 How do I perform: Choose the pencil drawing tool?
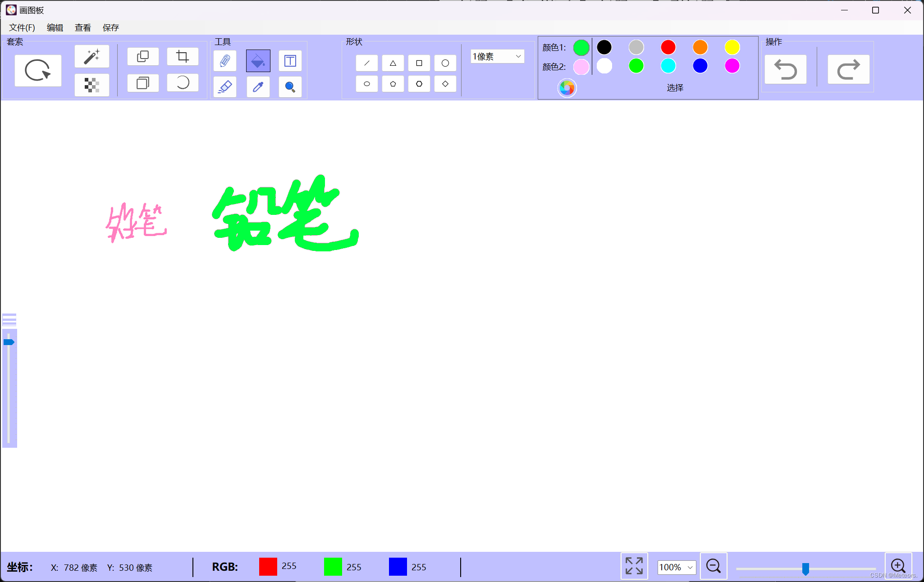pos(225,61)
